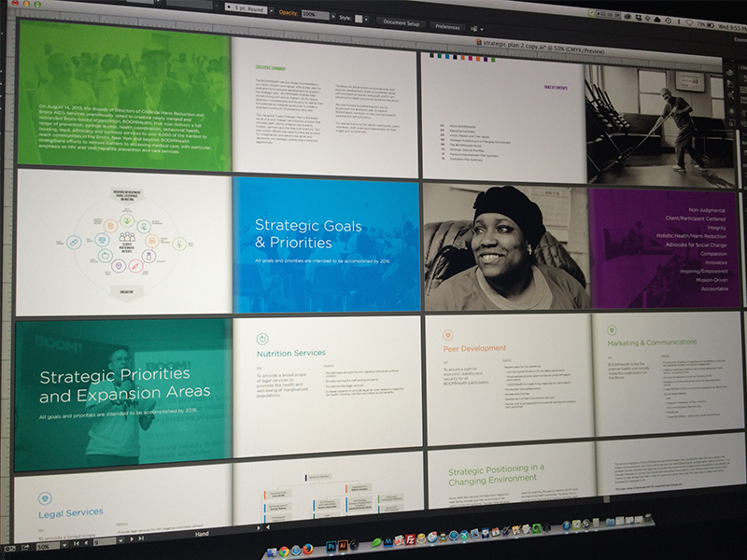The width and height of the screenshot is (747, 560).
Task: Click the Preferences button
Action: point(447,27)
